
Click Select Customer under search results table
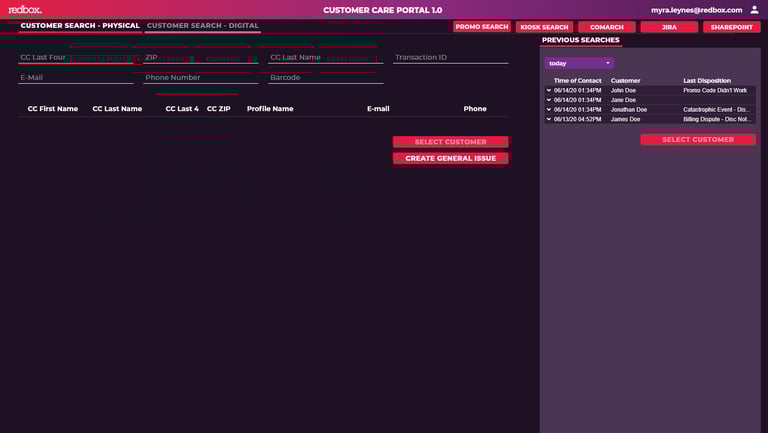click(450, 142)
